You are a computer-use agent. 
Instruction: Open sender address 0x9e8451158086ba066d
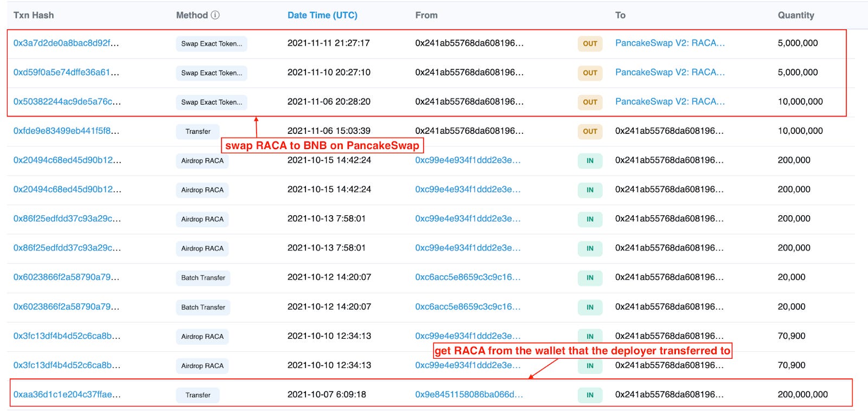click(469, 395)
